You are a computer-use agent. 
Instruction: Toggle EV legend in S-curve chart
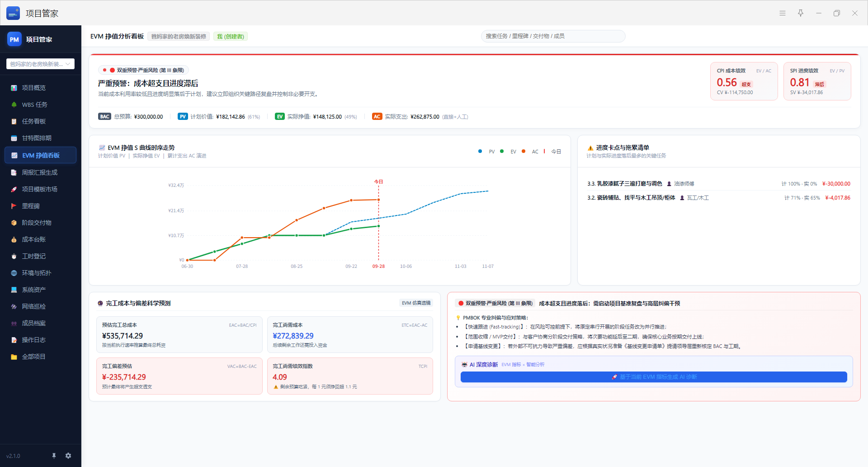click(509, 152)
